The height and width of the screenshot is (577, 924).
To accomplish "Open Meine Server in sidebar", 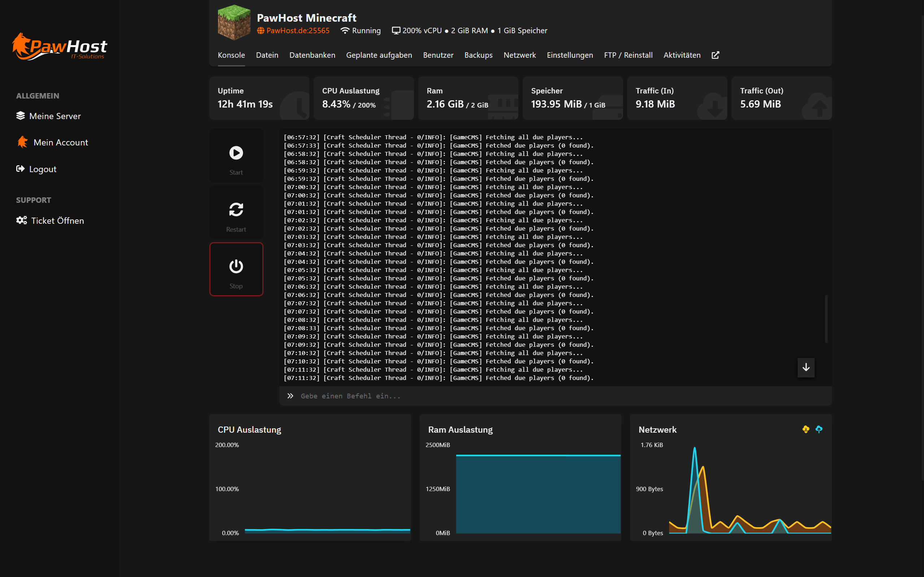I will pos(48,115).
